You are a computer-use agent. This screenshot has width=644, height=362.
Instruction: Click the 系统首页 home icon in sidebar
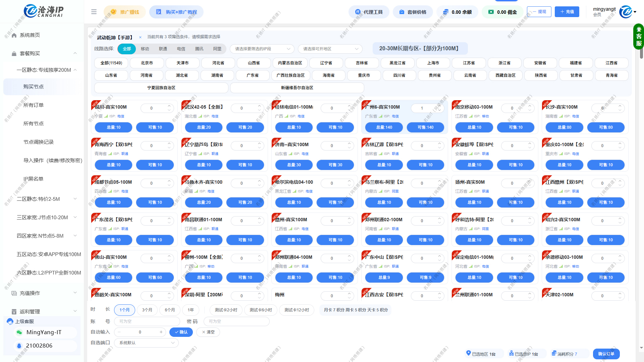pyautogui.click(x=14, y=35)
